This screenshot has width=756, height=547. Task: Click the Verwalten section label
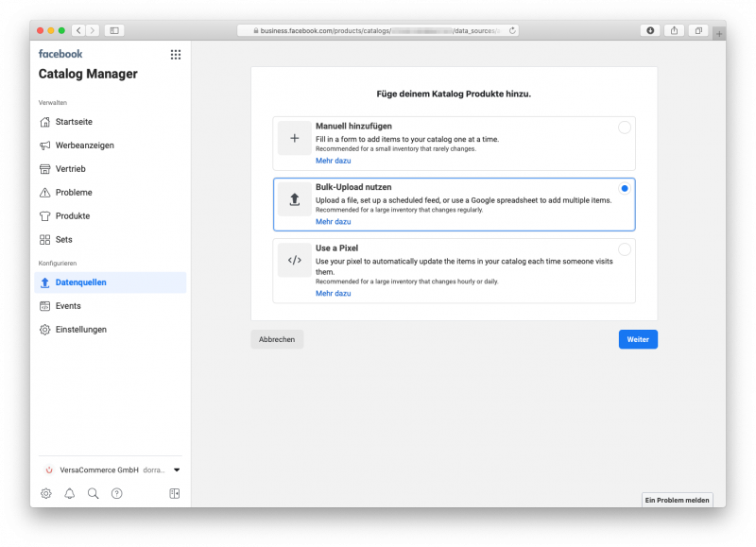tap(53, 103)
